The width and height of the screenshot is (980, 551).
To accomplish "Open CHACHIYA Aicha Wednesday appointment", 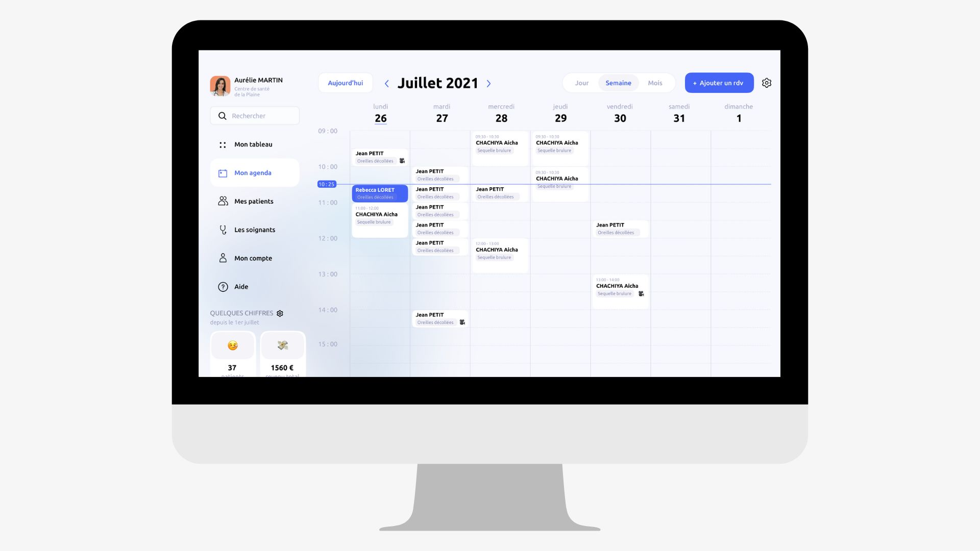I will coord(501,143).
